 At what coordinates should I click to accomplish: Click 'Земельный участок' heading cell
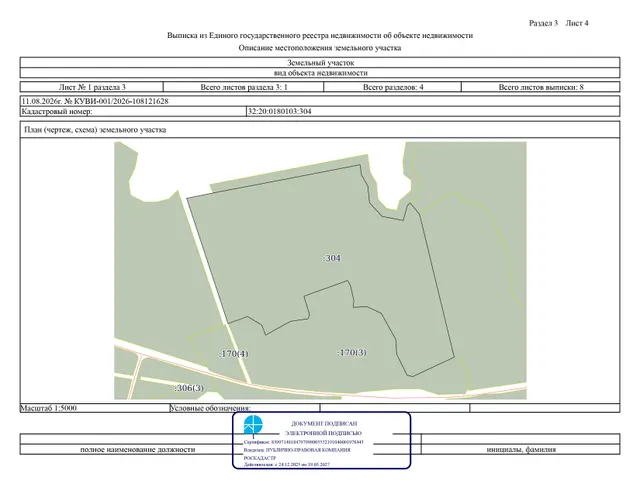[320, 62]
